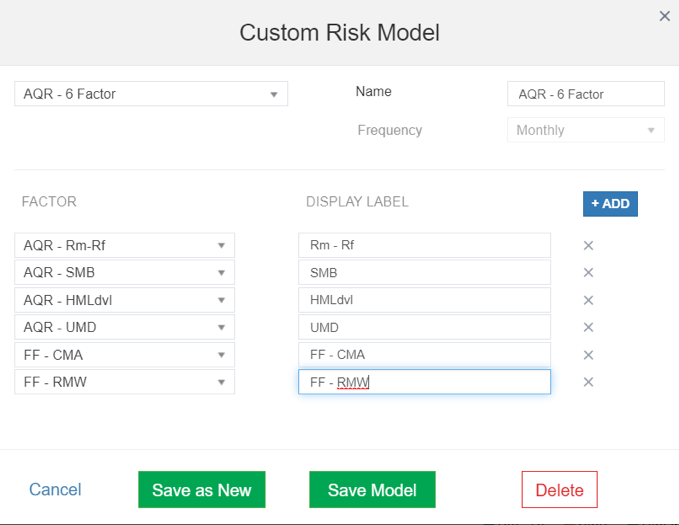Remove the SMB factor row
Viewport: 679px width, 525px height.
click(x=588, y=272)
